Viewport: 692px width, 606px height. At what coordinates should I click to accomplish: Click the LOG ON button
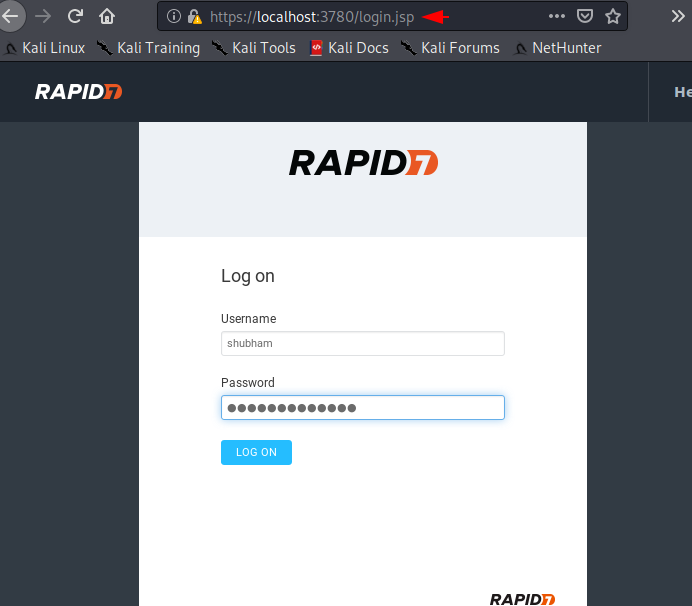point(256,452)
